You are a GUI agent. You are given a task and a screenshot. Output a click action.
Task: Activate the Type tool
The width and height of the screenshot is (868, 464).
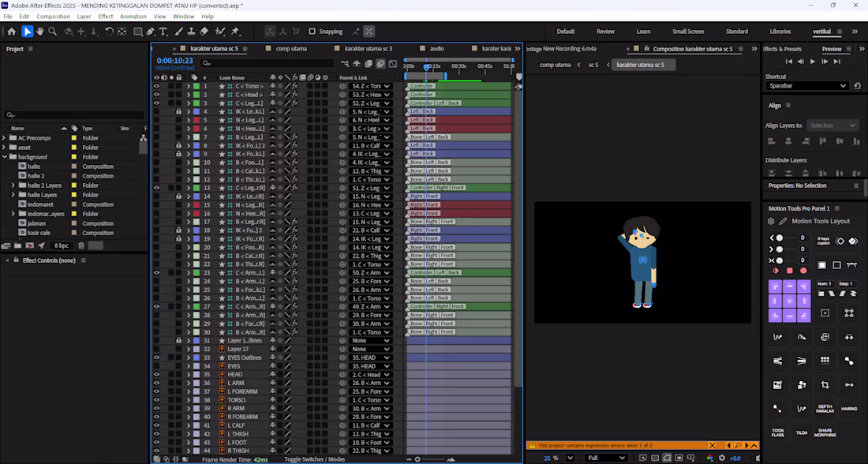[x=163, y=32]
